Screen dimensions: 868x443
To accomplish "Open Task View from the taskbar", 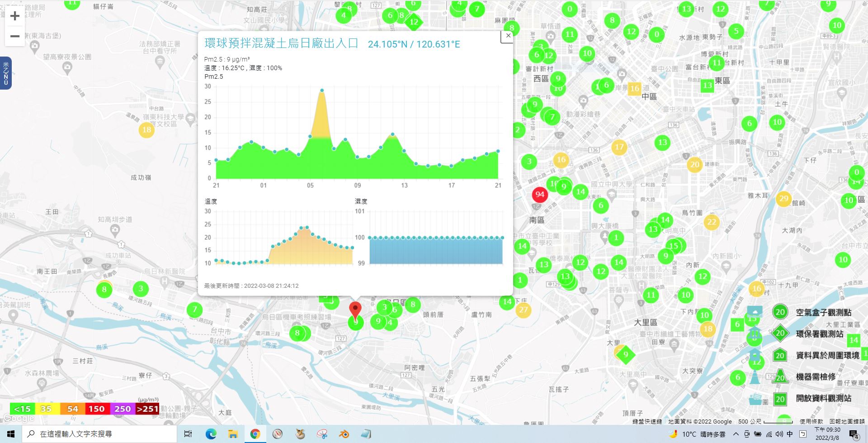I will (188, 434).
